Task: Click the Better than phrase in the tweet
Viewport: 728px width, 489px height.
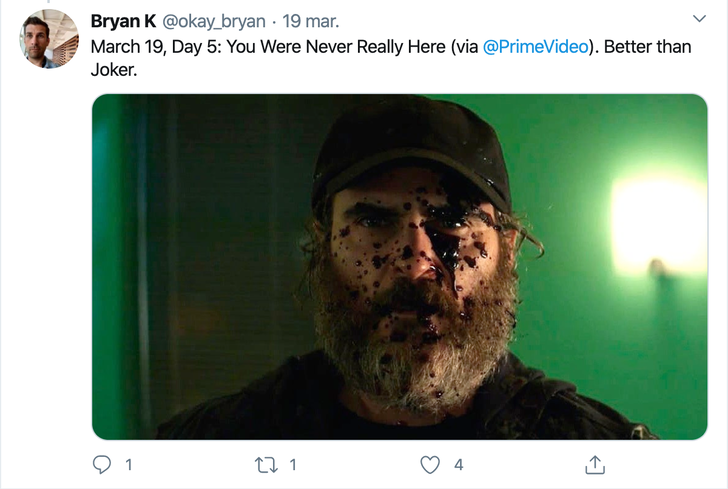Action: (648, 47)
